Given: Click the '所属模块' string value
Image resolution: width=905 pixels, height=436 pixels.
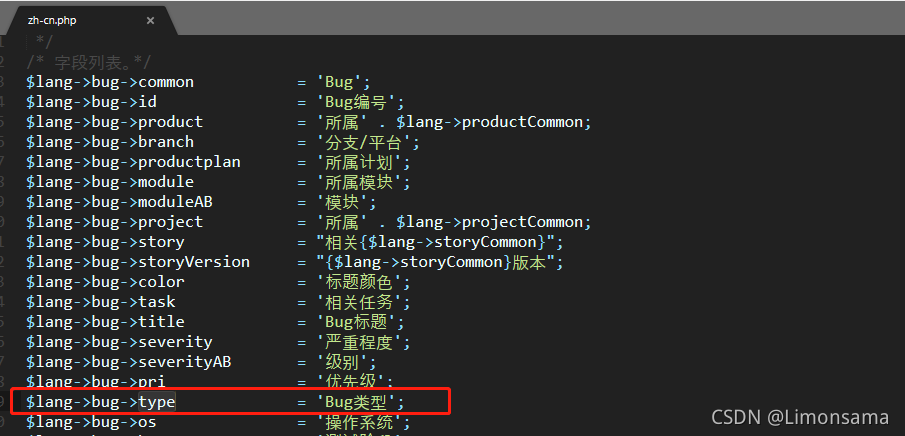Looking at the screenshot, I should click(x=358, y=182).
